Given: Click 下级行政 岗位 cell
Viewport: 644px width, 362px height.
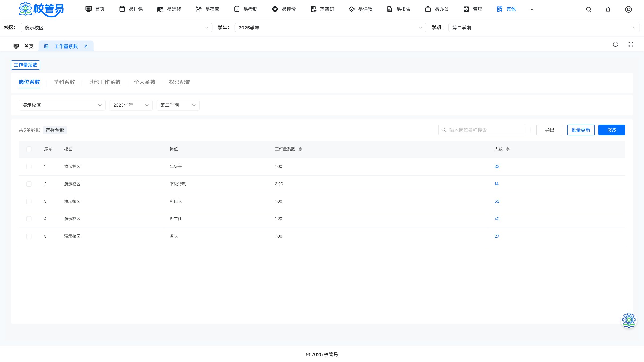Looking at the screenshot, I should click(x=178, y=184).
